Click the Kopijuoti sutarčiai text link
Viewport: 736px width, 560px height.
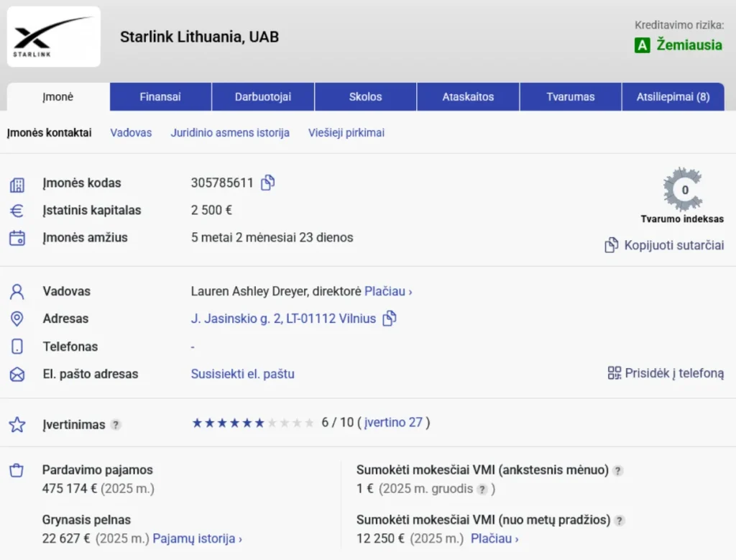674,245
